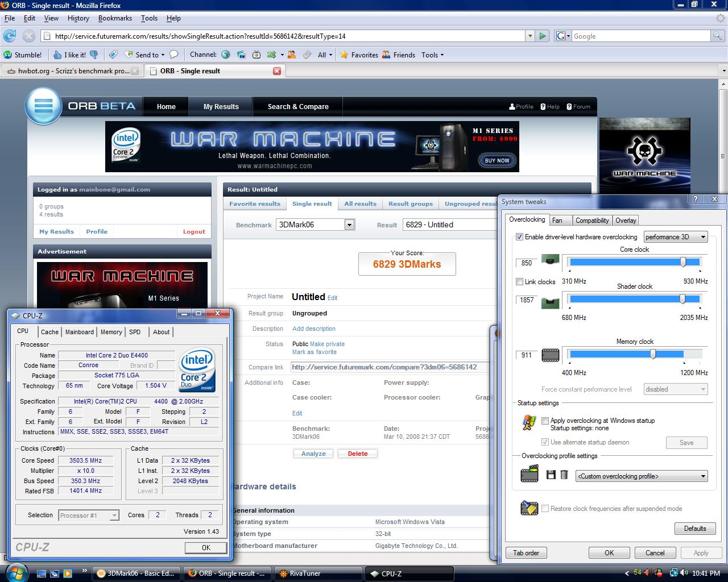Open the Firefox History menu
This screenshot has height=582, width=728.
(x=78, y=18)
